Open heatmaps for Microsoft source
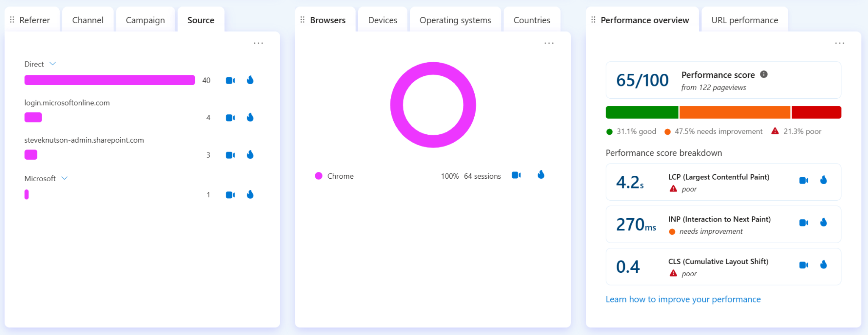Viewport: 868px width, 335px height. [250, 194]
